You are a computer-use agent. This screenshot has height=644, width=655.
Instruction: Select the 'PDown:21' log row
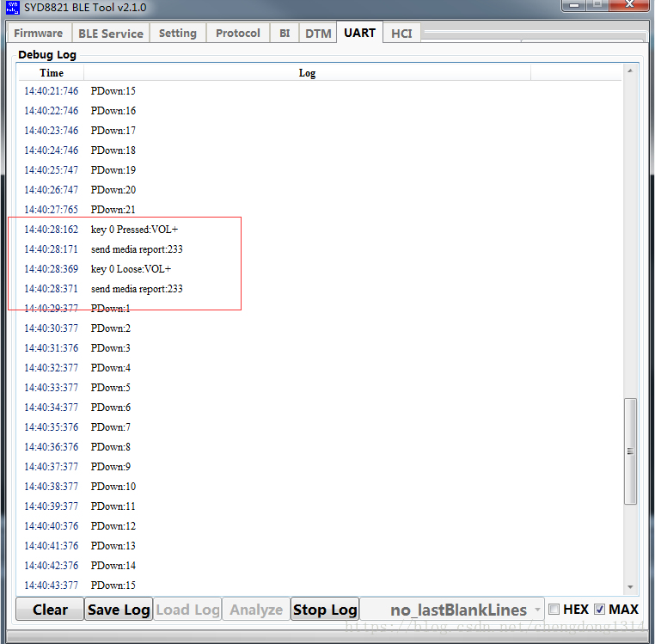coord(320,210)
